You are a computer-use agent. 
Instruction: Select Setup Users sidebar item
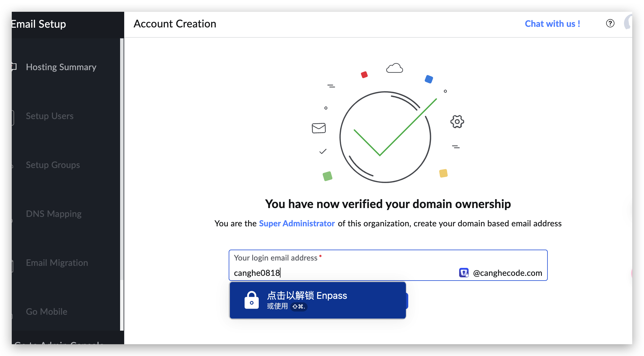tap(49, 116)
